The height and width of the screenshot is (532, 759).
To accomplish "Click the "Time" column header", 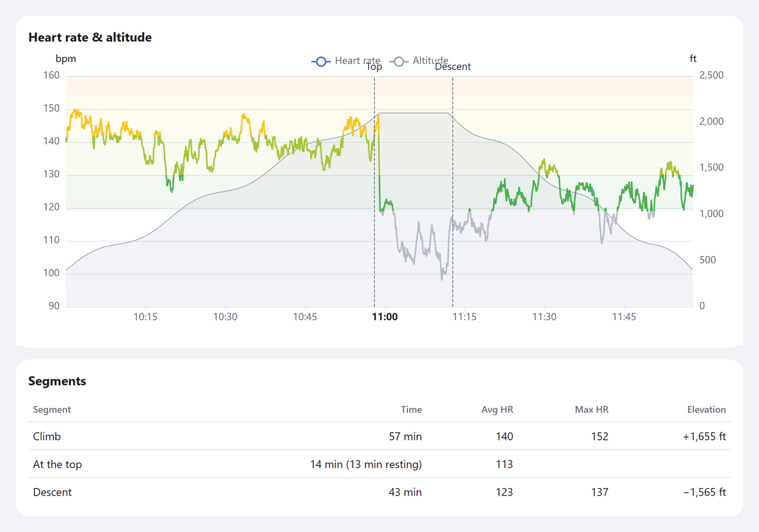I will 411,409.
